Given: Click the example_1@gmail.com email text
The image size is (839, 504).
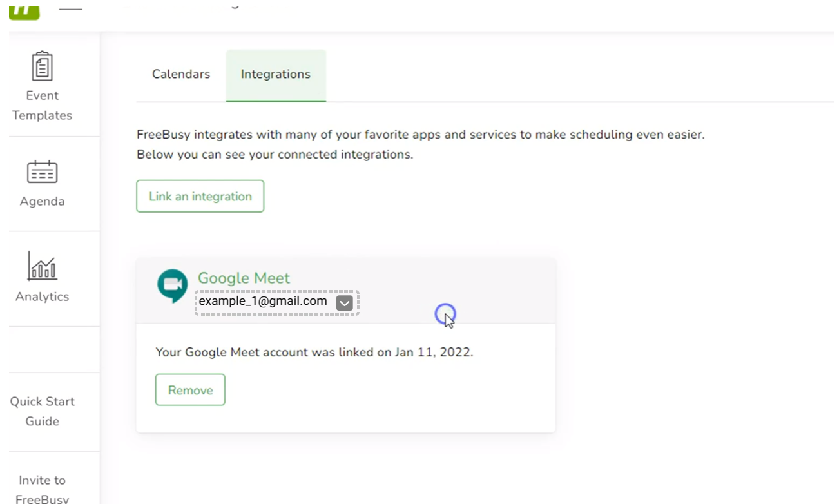Looking at the screenshot, I should pyautogui.click(x=263, y=301).
